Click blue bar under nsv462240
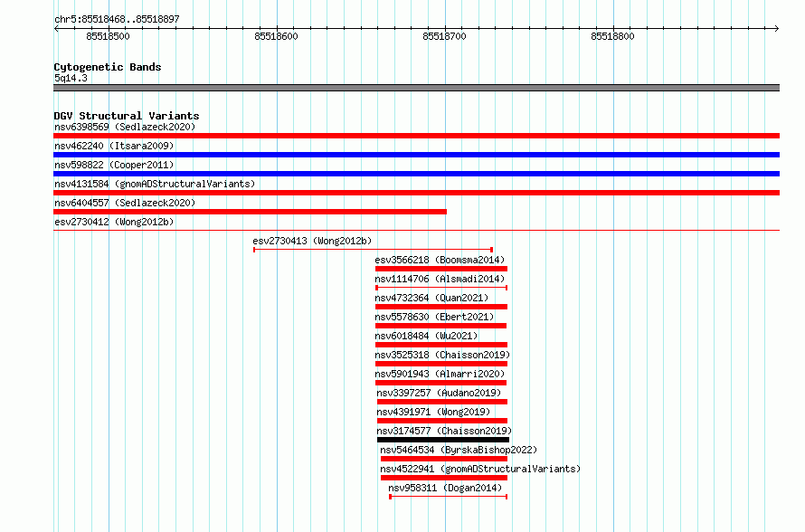Viewport: 805px width, 532px height. point(416,155)
